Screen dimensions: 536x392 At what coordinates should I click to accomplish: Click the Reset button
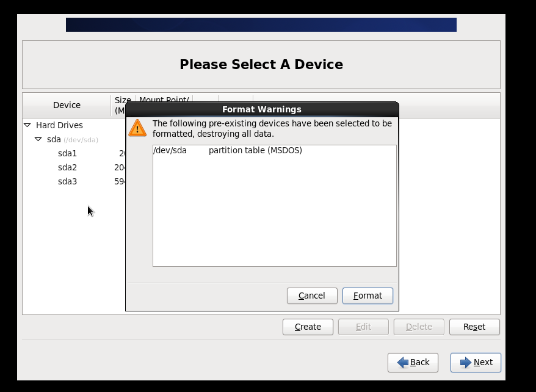point(474,327)
